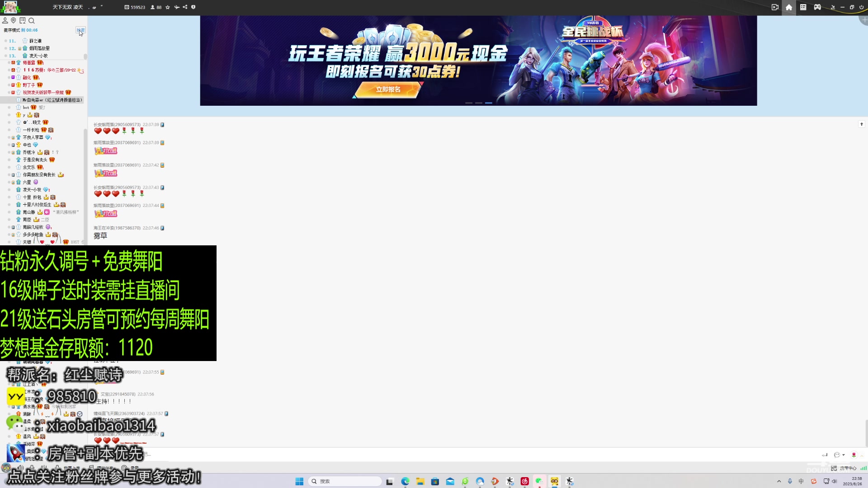The height and width of the screenshot is (488, 868).
Task: Open the list template icon in title bar
Action: (x=803, y=7)
